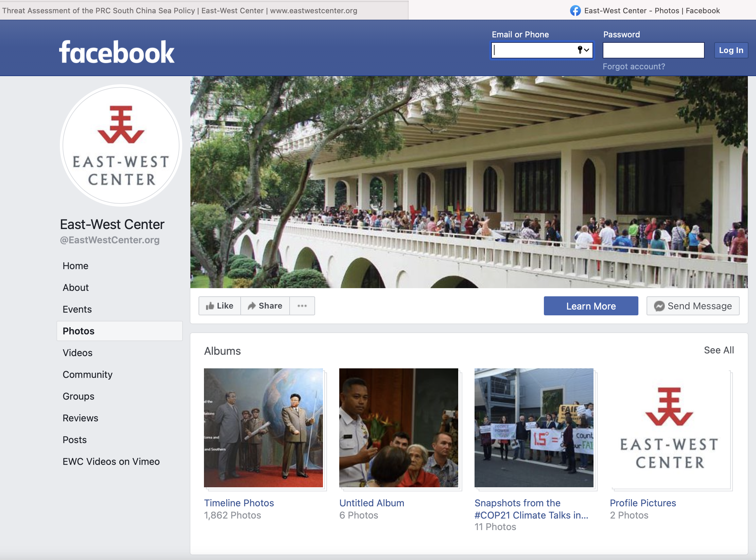Click the Profile Pictures title link
Image resolution: width=756 pixels, height=560 pixels.
coord(643,503)
